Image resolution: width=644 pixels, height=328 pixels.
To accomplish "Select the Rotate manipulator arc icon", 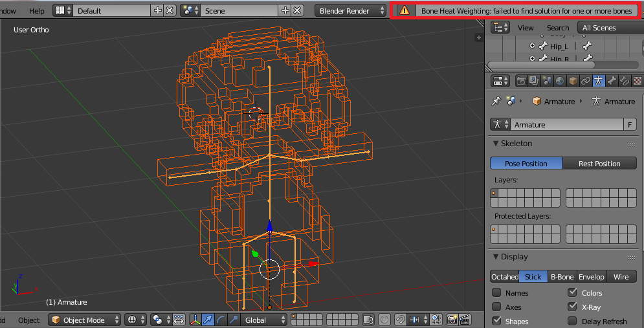I will tap(221, 320).
